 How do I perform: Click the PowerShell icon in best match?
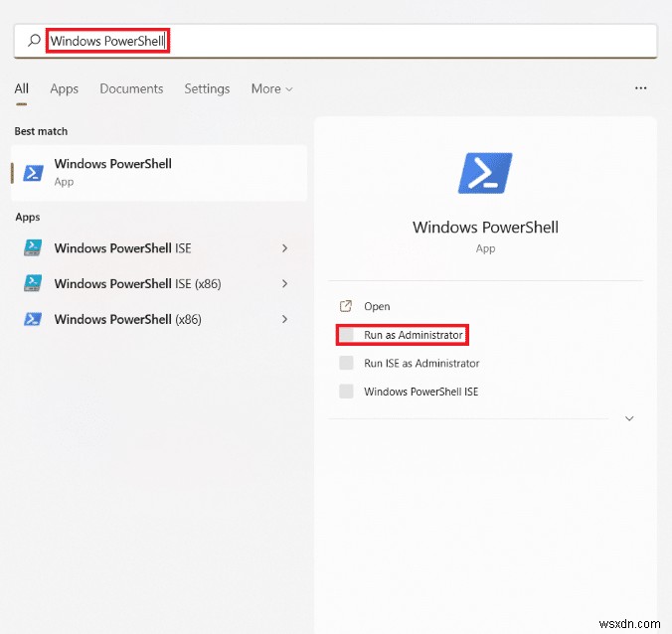[33, 173]
